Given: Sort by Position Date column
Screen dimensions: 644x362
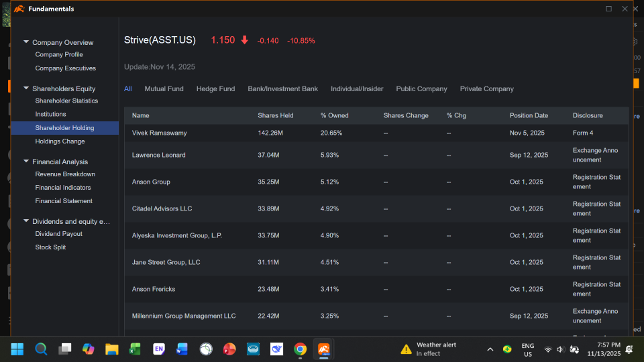Looking at the screenshot, I should [x=529, y=116].
